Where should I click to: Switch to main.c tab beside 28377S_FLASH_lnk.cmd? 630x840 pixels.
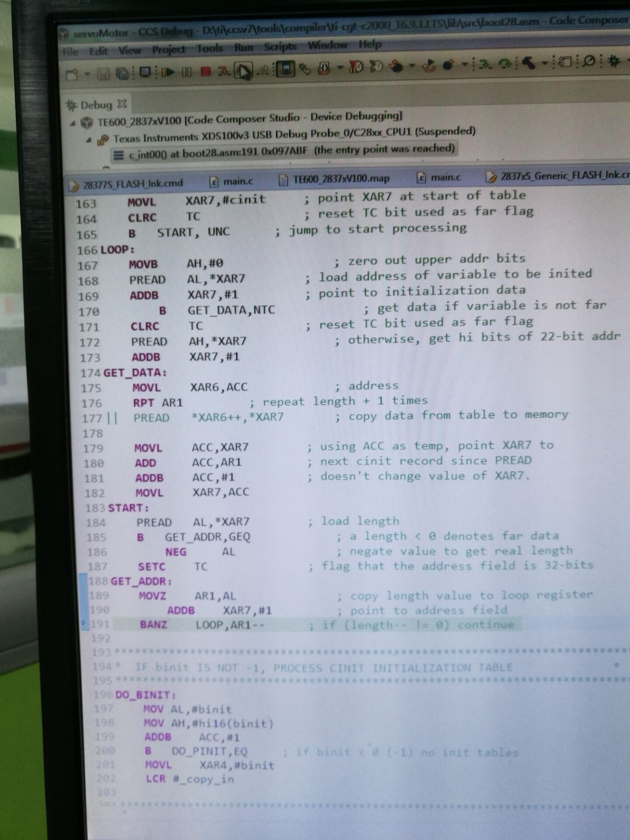[x=231, y=181]
